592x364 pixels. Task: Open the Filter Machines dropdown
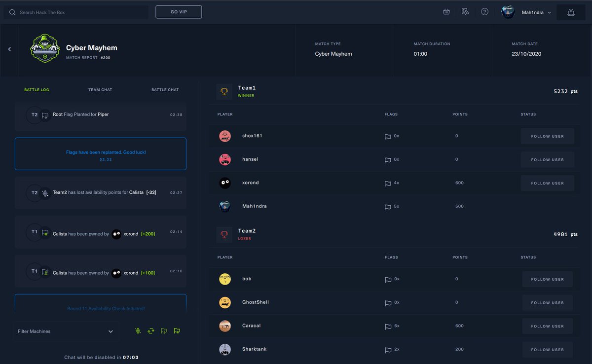point(66,331)
